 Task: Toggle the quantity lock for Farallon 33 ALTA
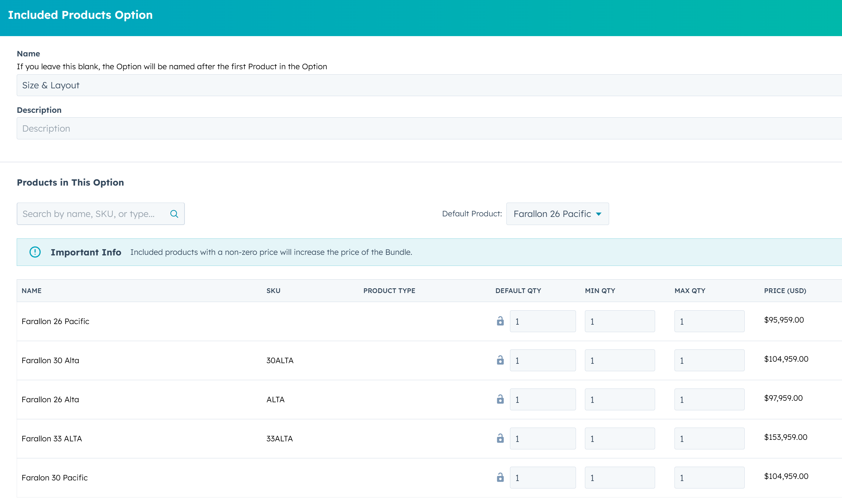pos(500,438)
